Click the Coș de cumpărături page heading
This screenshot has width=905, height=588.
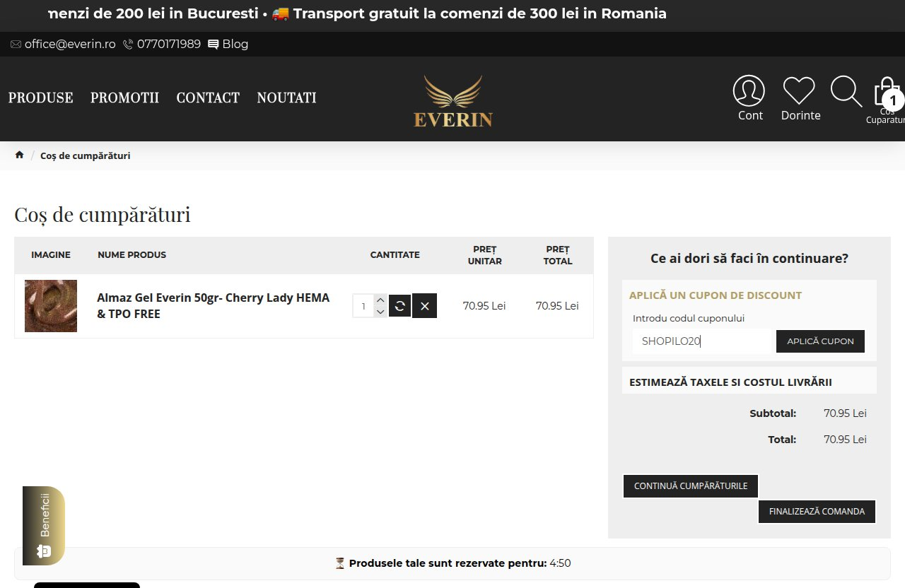tap(103, 215)
